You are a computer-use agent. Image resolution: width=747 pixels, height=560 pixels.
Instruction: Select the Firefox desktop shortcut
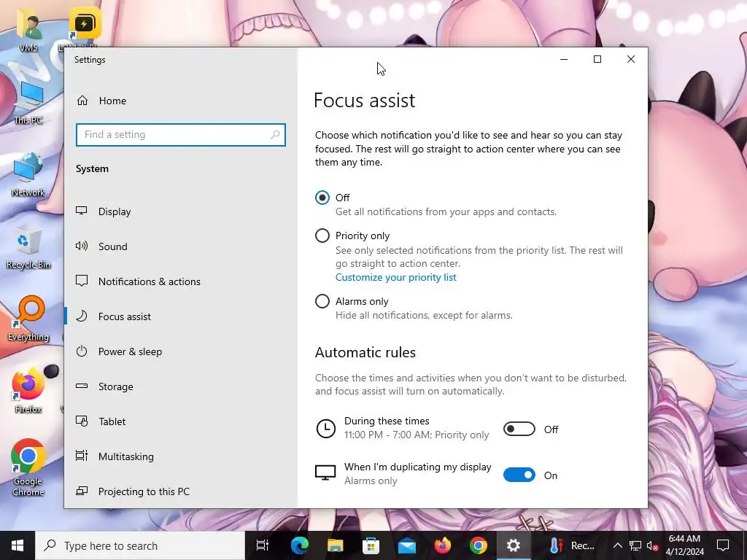tap(28, 391)
